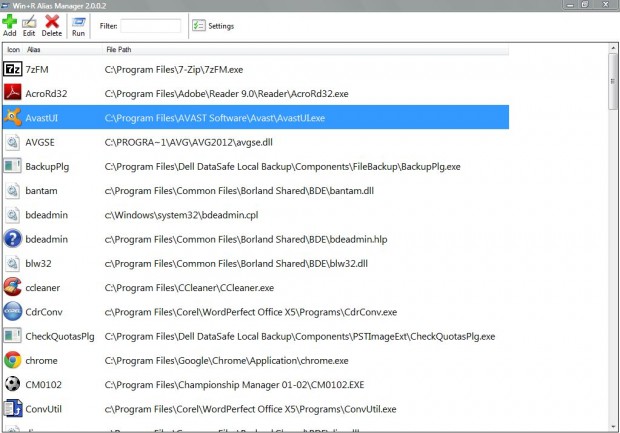Click the bantam.dll file path
The image size is (620, 433).
(x=239, y=191)
